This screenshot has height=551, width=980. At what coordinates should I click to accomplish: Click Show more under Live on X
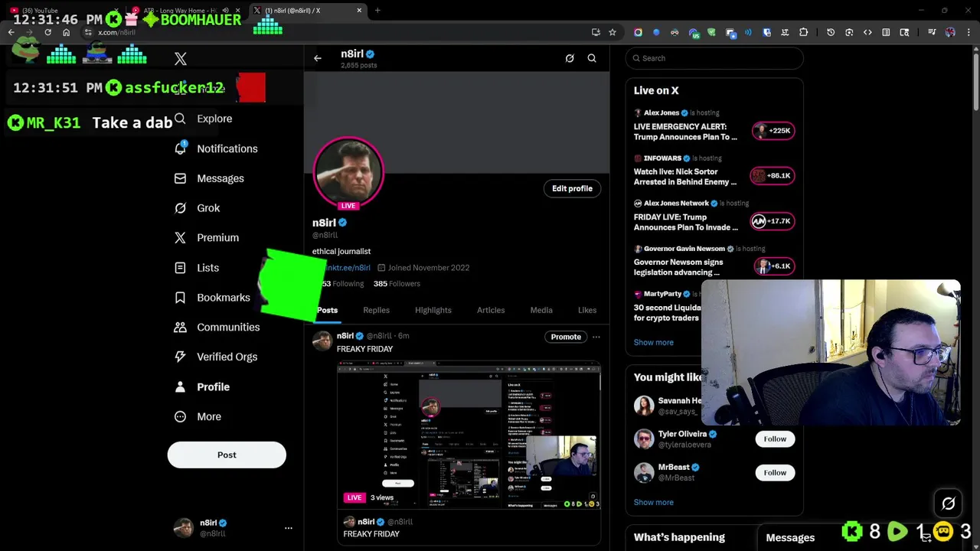coord(653,343)
